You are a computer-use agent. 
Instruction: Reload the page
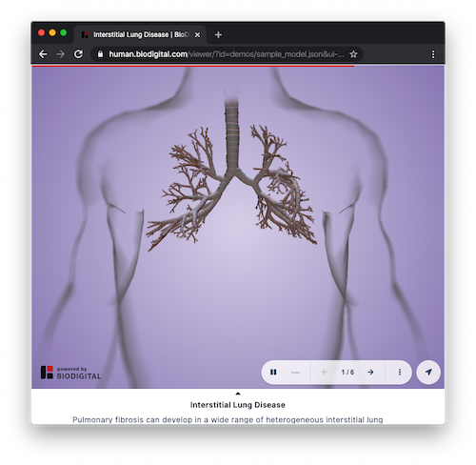click(78, 54)
